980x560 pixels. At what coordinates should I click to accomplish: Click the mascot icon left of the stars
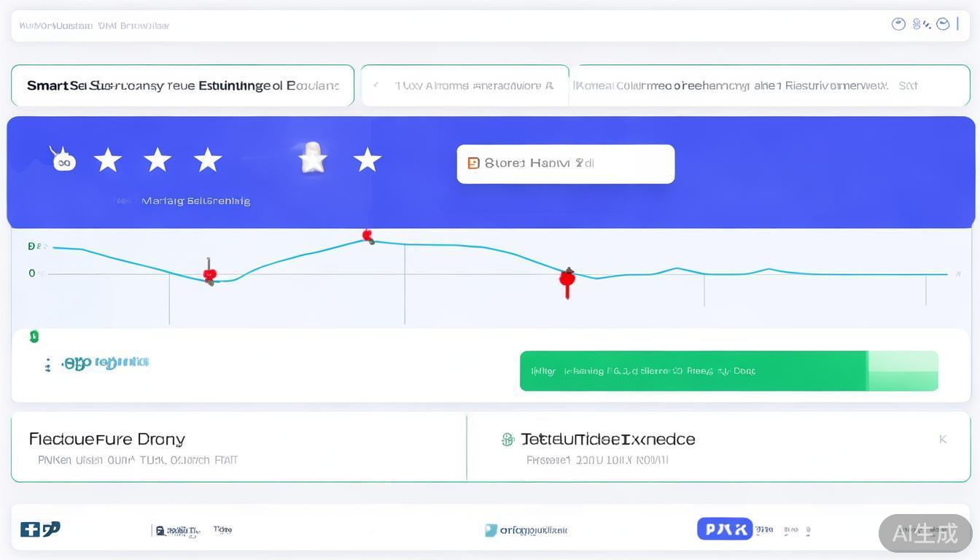63,159
